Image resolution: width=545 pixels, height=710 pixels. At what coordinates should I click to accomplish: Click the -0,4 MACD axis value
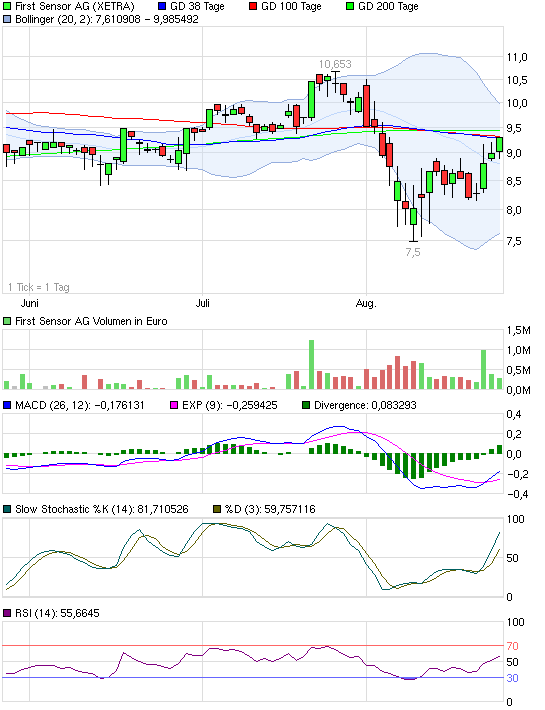pos(515,494)
